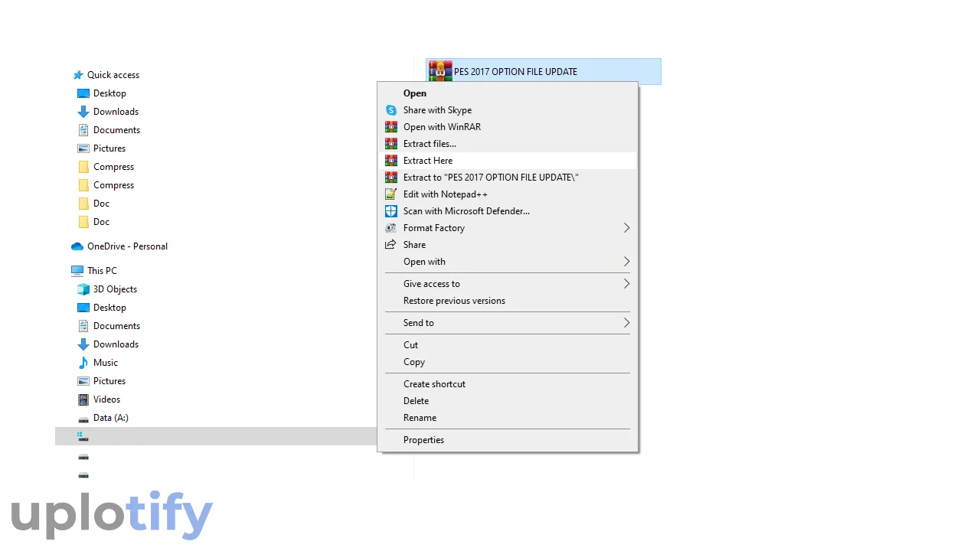Expand the Give access to submenu arrow
This screenshot has height=551, width=980.
[x=626, y=284]
